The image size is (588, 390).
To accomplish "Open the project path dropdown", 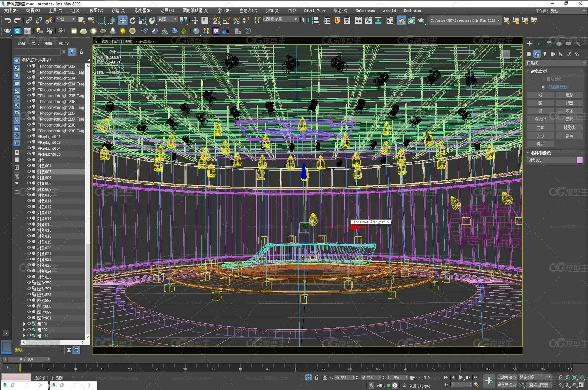I will [x=465, y=20].
